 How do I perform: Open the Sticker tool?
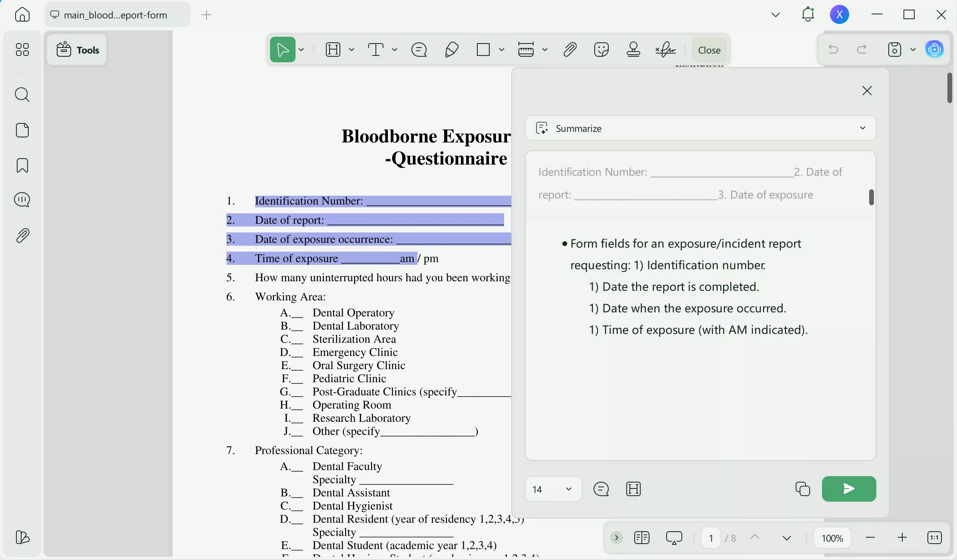click(x=602, y=50)
